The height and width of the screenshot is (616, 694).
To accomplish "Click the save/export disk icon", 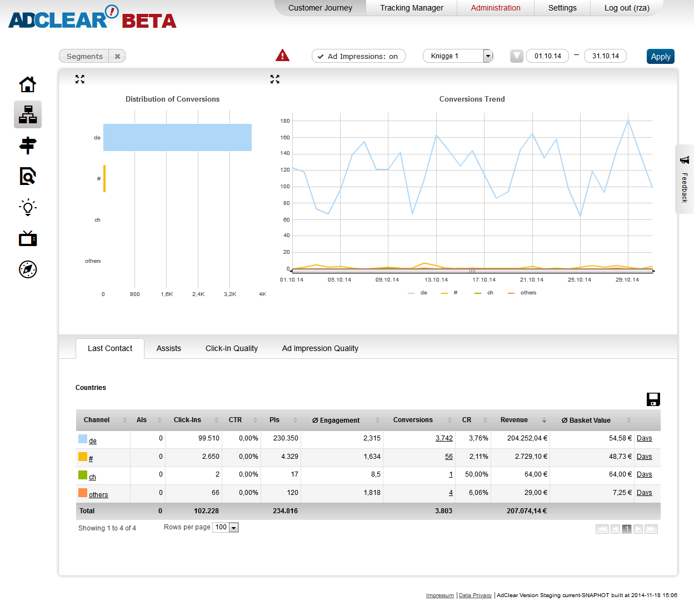I will tap(653, 399).
